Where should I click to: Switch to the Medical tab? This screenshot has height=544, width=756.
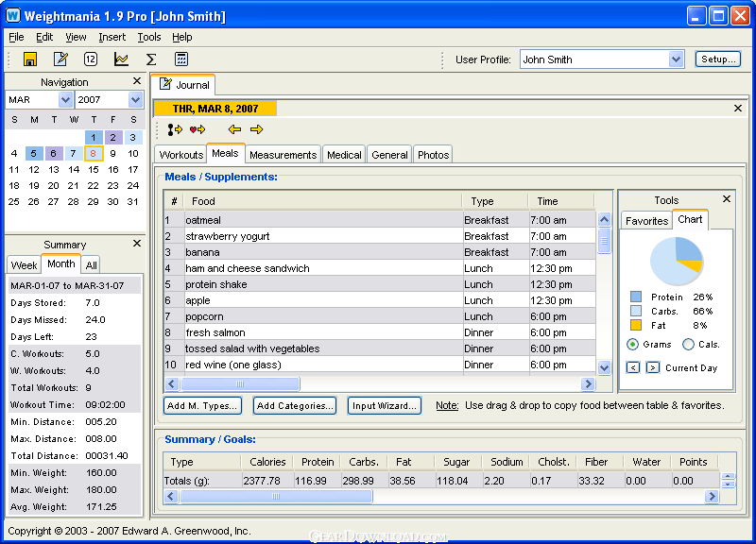click(x=344, y=155)
